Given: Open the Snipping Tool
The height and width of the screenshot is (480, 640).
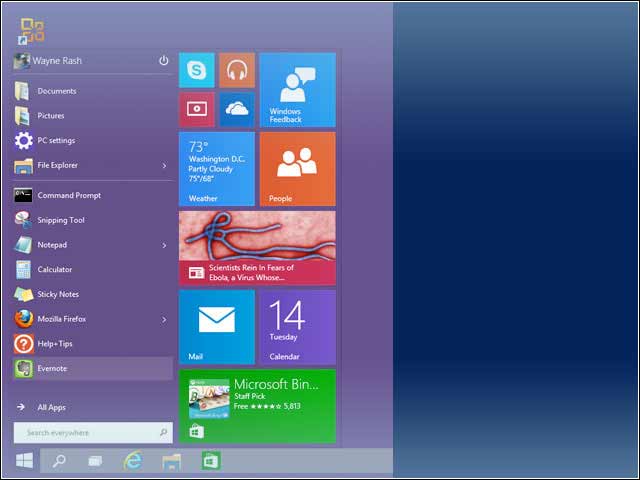Looking at the screenshot, I should [93, 220].
